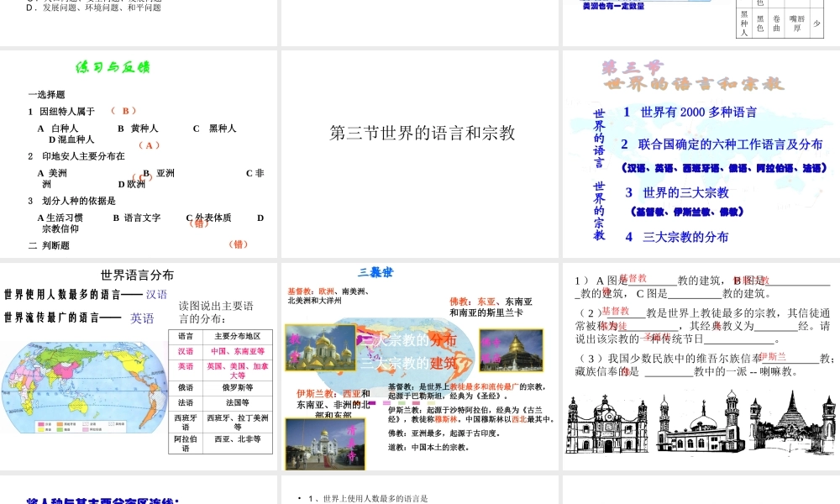Click the '主要分布地区' table header cell
840x504 pixels.
pyautogui.click(x=238, y=336)
